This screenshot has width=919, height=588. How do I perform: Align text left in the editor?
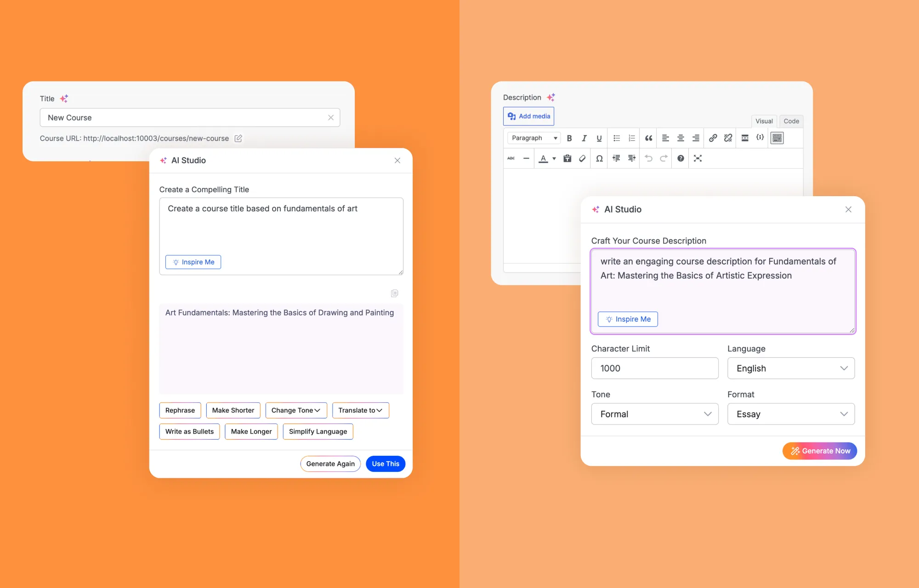tap(665, 138)
